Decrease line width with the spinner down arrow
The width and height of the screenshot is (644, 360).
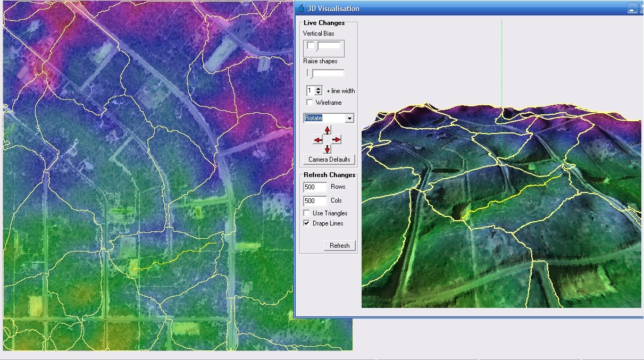pyautogui.click(x=319, y=93)
